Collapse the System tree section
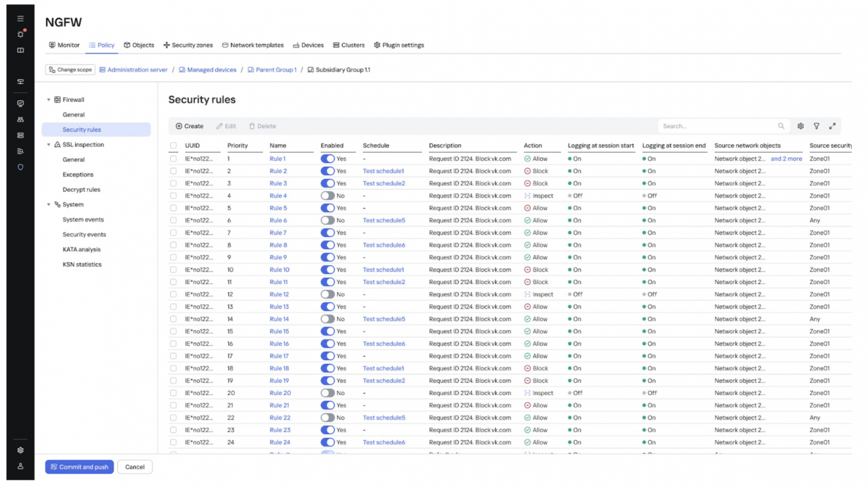The image size is (868, 487). [x=48, y=205]
